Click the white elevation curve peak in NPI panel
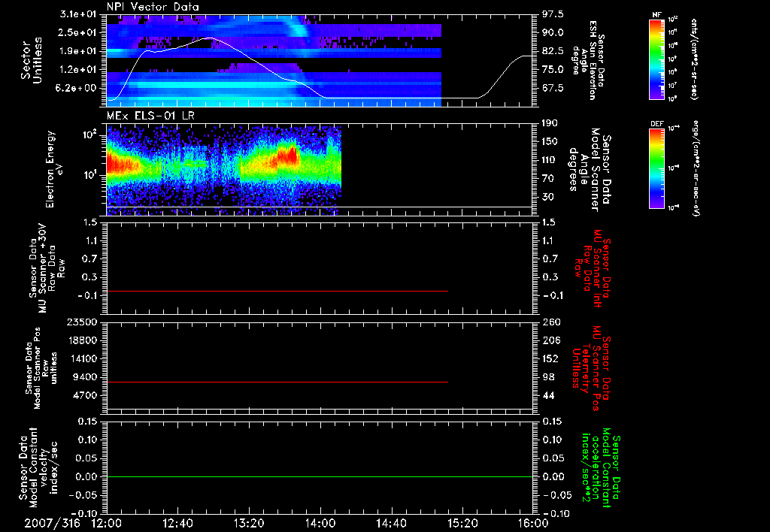 click(x=211, y=38)
